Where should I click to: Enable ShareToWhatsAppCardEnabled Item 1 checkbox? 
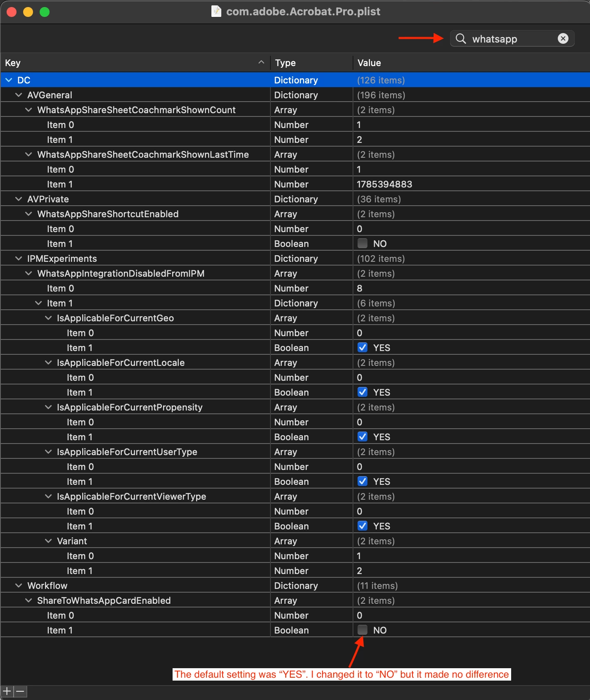[x=363, y=630]
